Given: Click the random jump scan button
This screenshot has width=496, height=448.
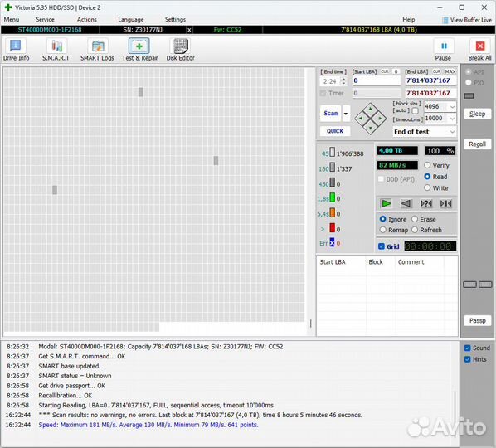Looking at the screenshot, I should tap(426, 203).
